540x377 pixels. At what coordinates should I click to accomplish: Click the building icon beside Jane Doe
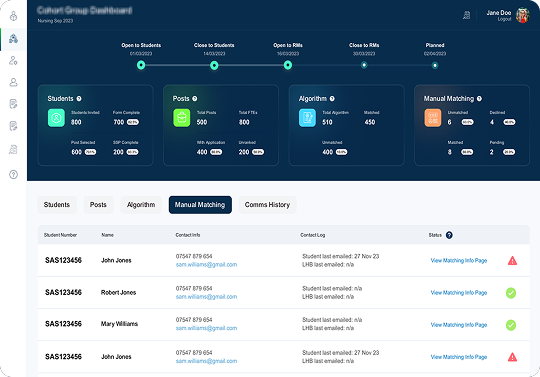tap(466, 15)
